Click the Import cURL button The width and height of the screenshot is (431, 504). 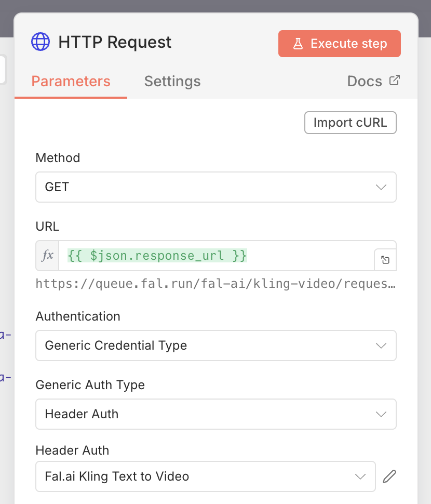pyautogui.click(x=350, y=123)
